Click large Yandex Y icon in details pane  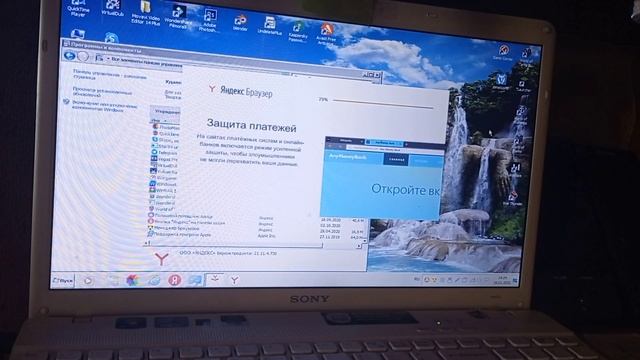pyautogui.click(x=162, y=258)
